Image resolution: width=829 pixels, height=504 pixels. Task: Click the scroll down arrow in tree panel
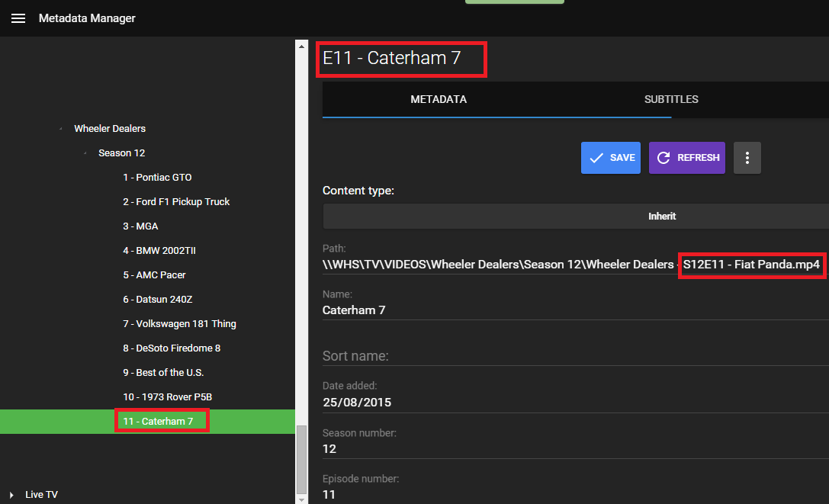click(301, 499)
